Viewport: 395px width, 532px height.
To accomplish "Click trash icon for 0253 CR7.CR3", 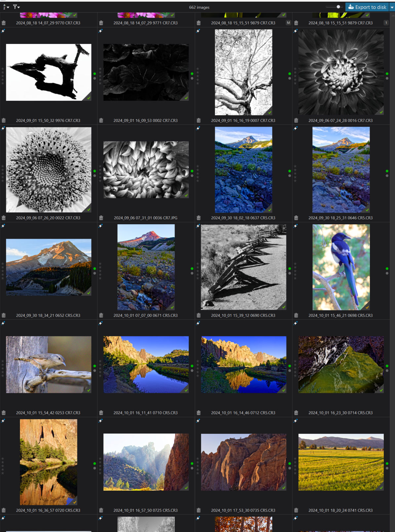I will 4,413.
